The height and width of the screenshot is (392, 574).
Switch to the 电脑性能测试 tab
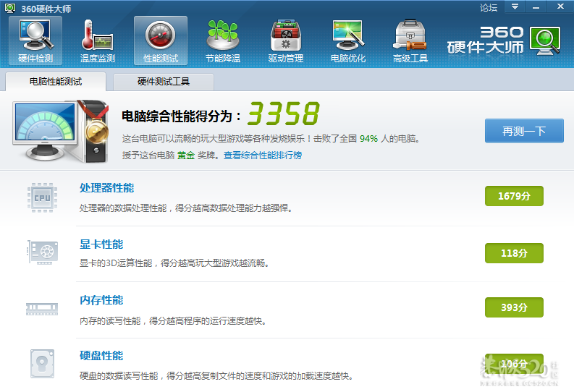(56, 82)
